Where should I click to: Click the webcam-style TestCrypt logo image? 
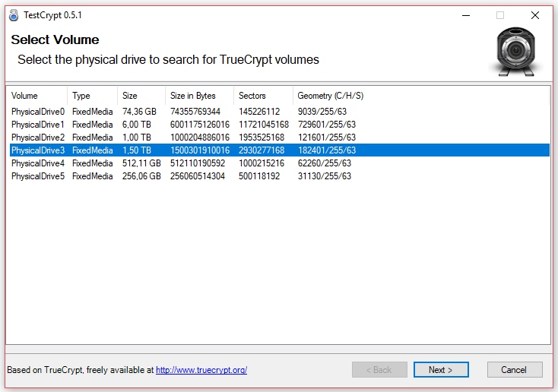tap(515, 52)
